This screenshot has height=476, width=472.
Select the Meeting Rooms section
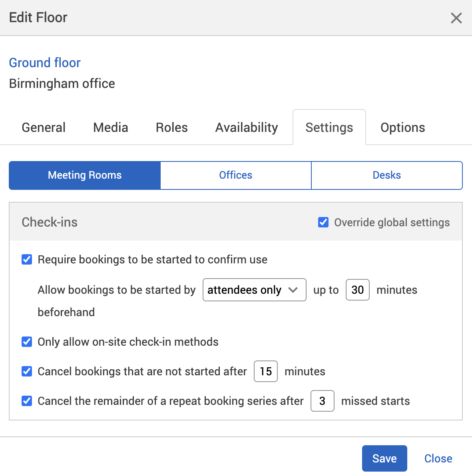pos(84,175)
